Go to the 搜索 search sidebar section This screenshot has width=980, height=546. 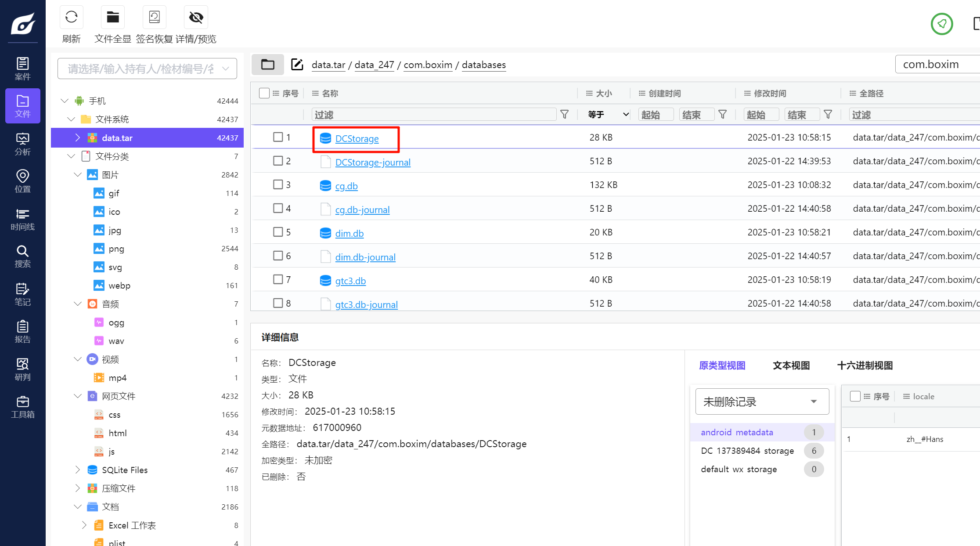(22, 257)
